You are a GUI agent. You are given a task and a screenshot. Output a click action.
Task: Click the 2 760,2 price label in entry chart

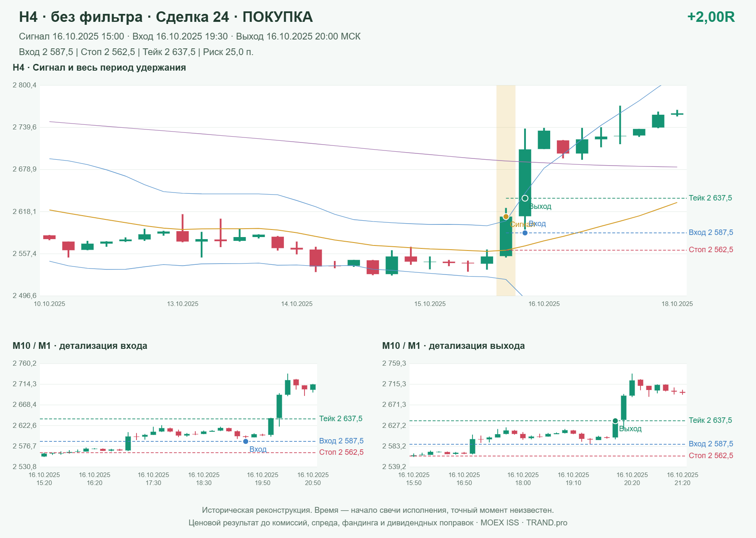[24, 364]
